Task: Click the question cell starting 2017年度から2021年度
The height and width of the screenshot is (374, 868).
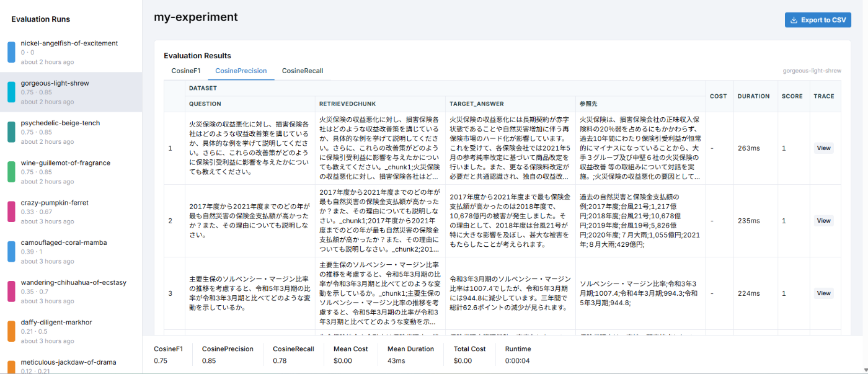Action: 250,221
